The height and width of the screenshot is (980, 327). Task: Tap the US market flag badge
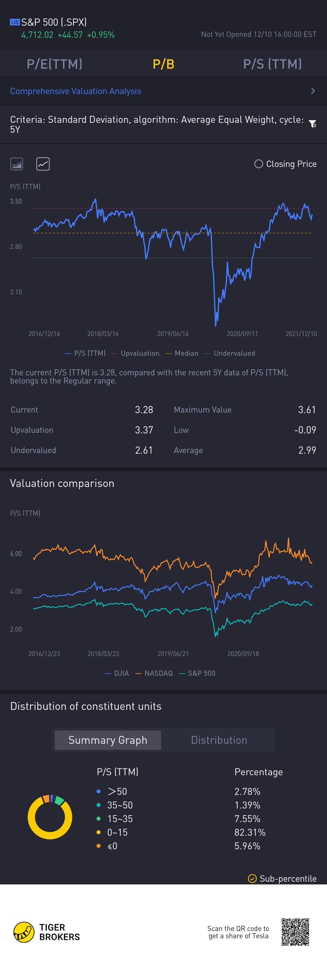click(x=15, y=22)
